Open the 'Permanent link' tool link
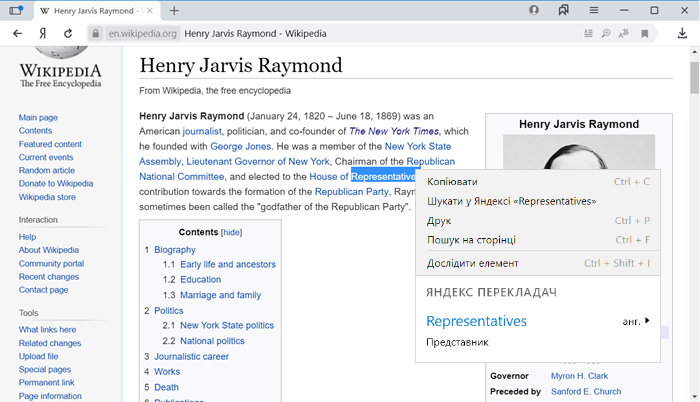 pyautogui.click(x=46, y=382)
